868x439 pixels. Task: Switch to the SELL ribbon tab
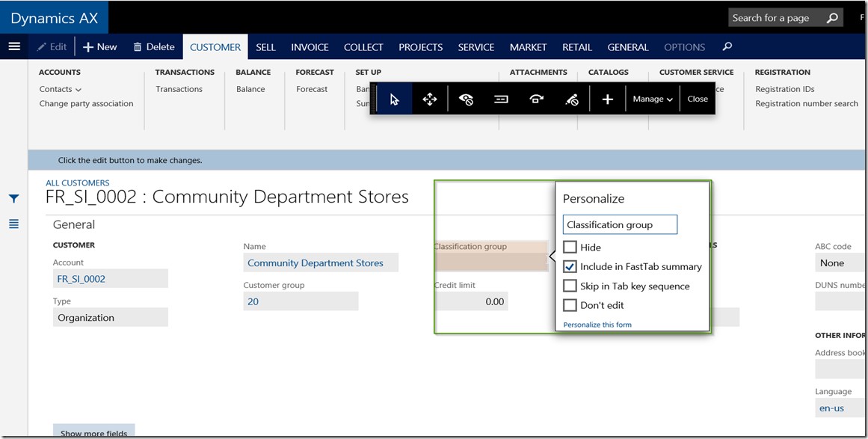point(265,46)
